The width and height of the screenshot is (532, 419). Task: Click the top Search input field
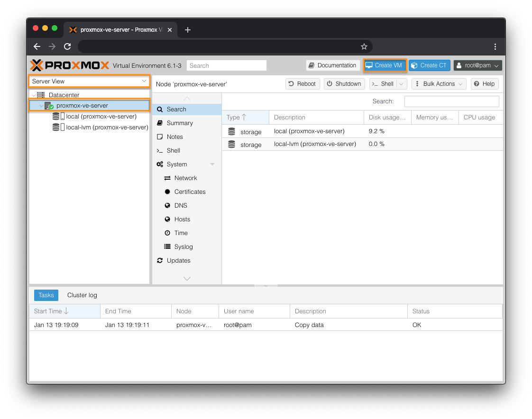(226, 65)
